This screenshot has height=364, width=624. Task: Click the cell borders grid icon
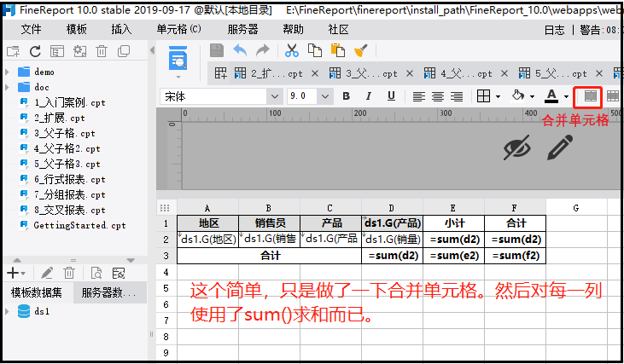click(483, 96)
